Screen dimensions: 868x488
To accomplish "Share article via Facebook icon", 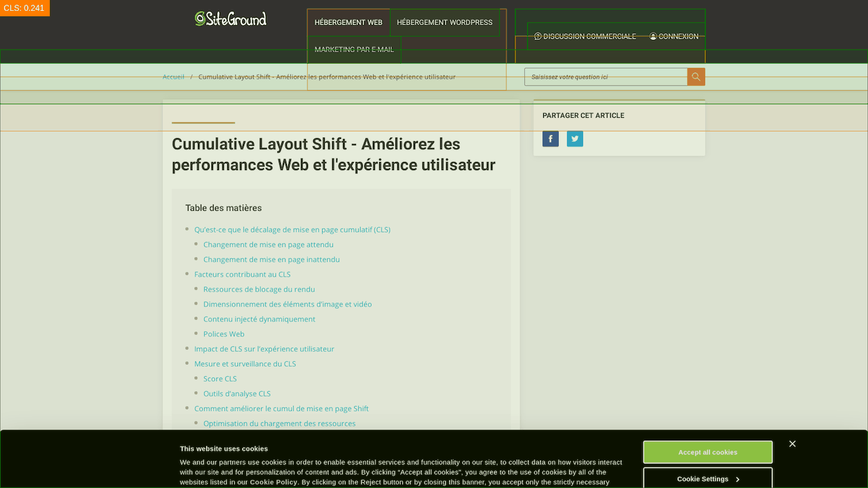I will click(551, 139).
